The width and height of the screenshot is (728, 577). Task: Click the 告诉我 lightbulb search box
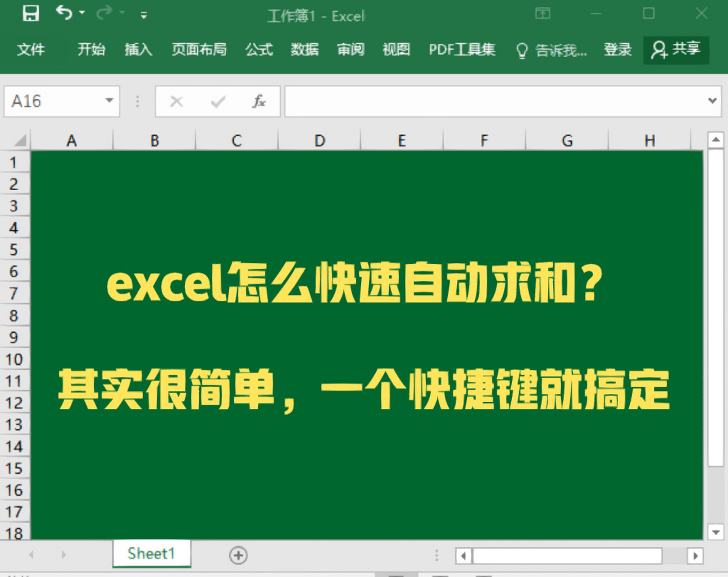point(551,50)
